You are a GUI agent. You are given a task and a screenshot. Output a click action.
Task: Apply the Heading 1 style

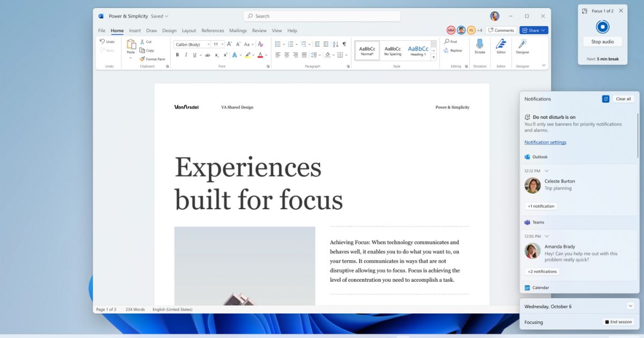[x=418, y=50]
